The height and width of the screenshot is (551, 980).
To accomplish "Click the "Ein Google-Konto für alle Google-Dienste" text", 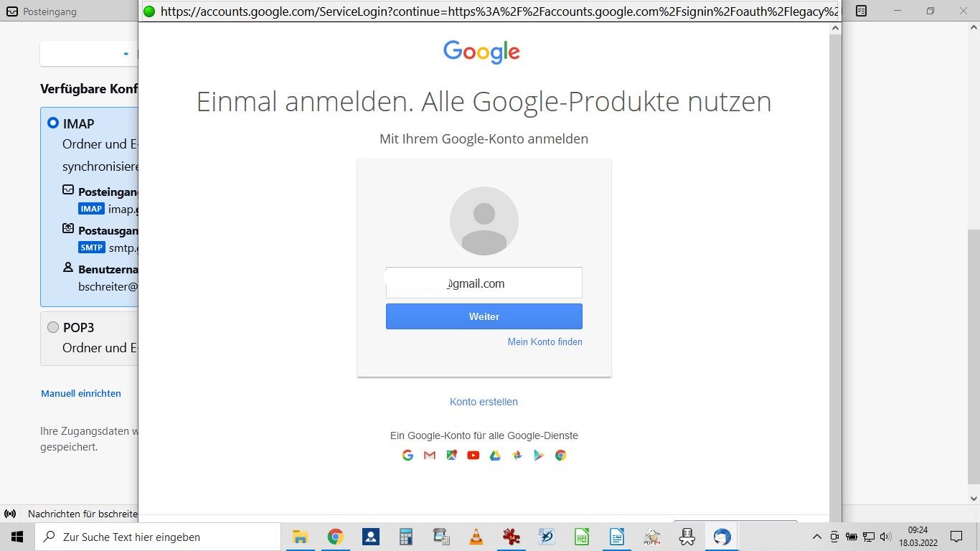I will pyautogui.click(x=484, y=435).
